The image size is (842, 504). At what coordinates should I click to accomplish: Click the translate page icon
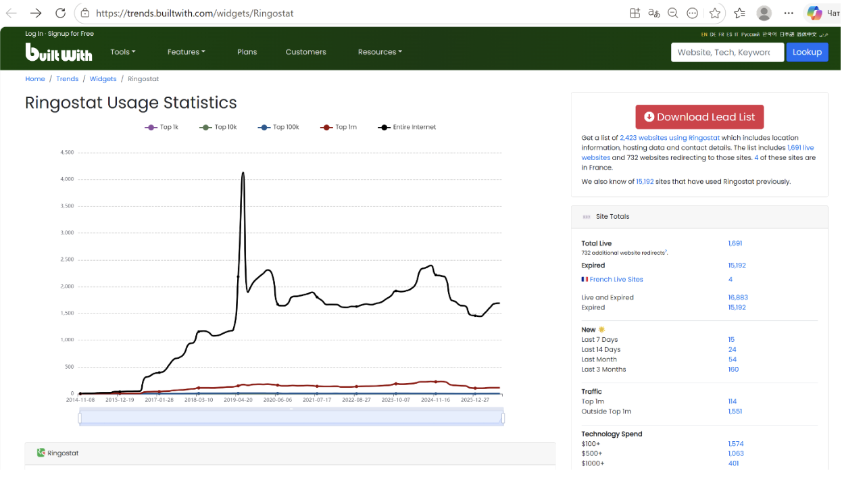click(x=653, y=13)
